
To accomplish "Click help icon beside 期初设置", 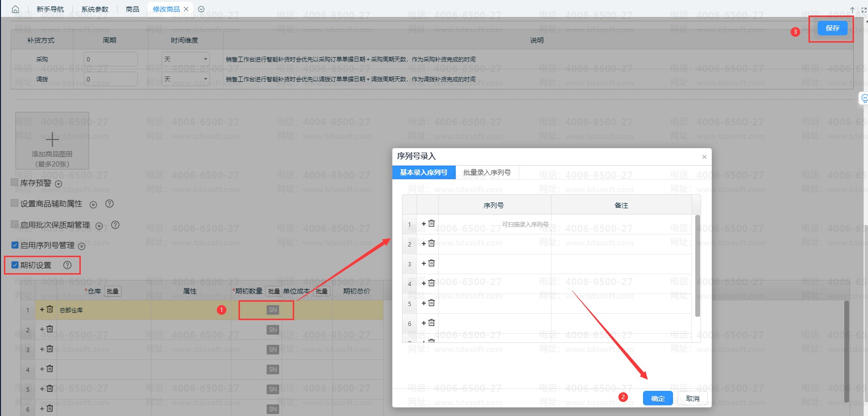I will pos(67,265).
